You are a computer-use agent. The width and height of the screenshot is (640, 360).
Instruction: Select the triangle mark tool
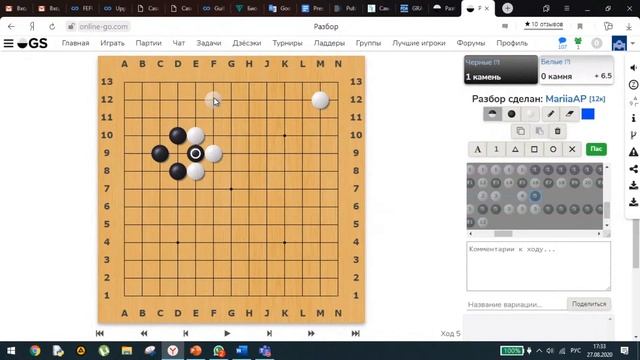tap(515, 149)
